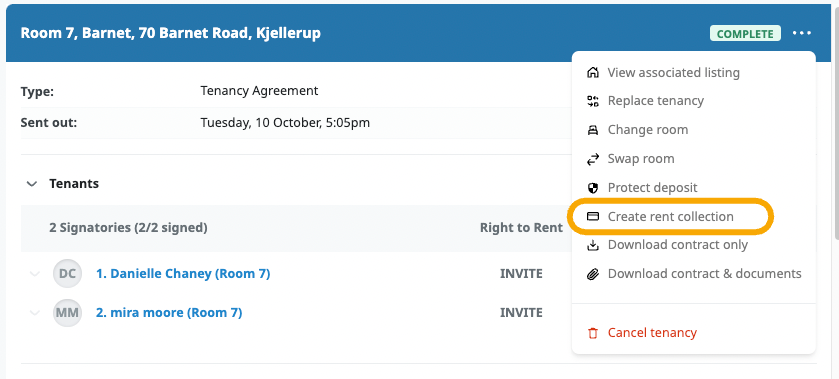
Task: Open mira moore (Room 7) link
Action: point(169,312)
